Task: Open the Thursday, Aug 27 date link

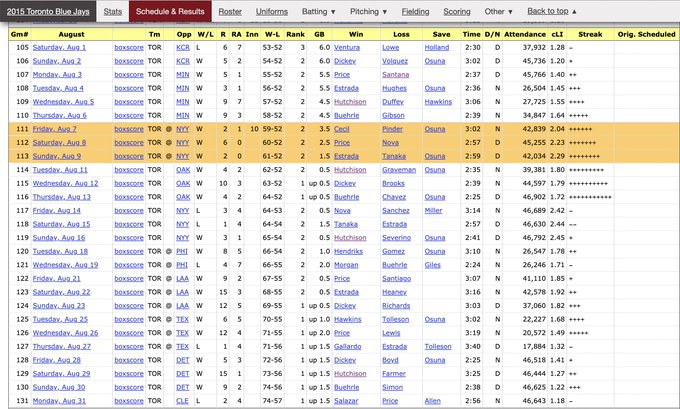Action: pyautogui.click(x=62, y=347)
